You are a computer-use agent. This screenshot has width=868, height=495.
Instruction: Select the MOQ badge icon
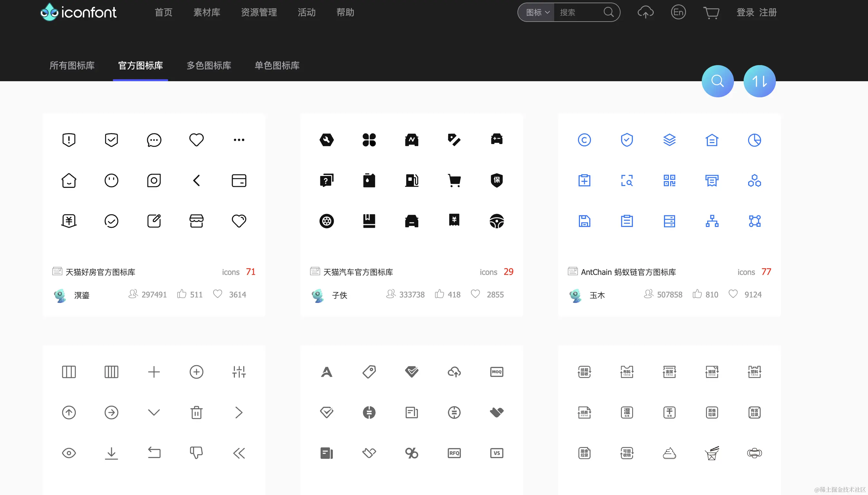click(x=497, y=372)
